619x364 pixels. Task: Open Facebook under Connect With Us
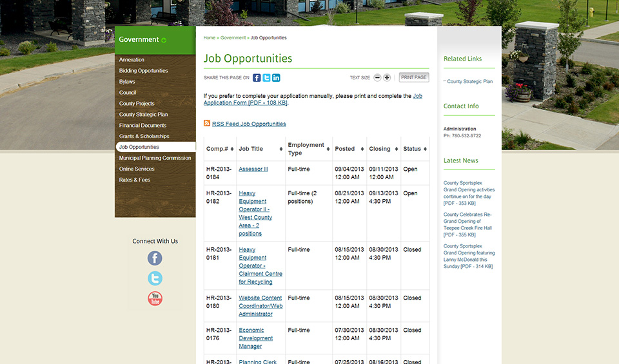click(x=155, y=258)
